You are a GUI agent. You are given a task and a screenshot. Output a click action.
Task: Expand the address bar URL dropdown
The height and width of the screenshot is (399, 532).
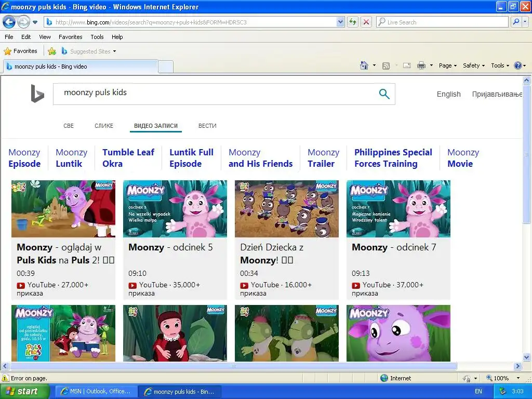tap(340, 22)
